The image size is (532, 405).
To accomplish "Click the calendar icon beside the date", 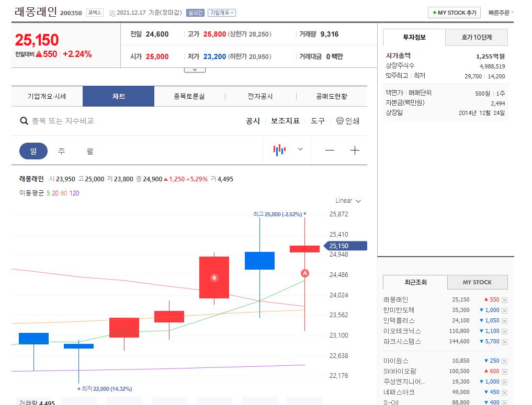I will pos(112,13).
